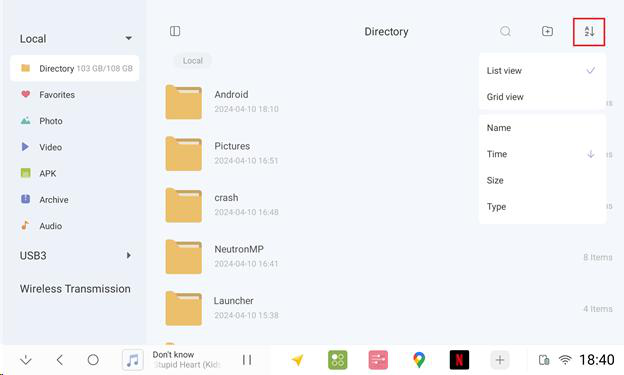This screenshot has height=375, width=624.
Task: Click the Launcher 4 Items count
Action: click(x=598, y=309)
